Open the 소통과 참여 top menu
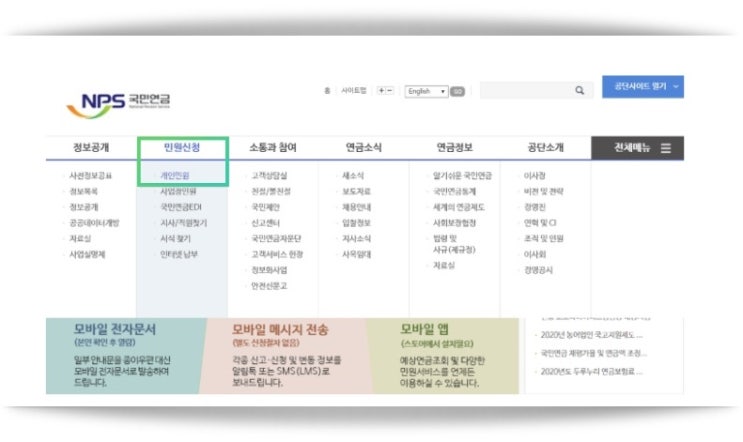743x442 pixels. [273, 147]
